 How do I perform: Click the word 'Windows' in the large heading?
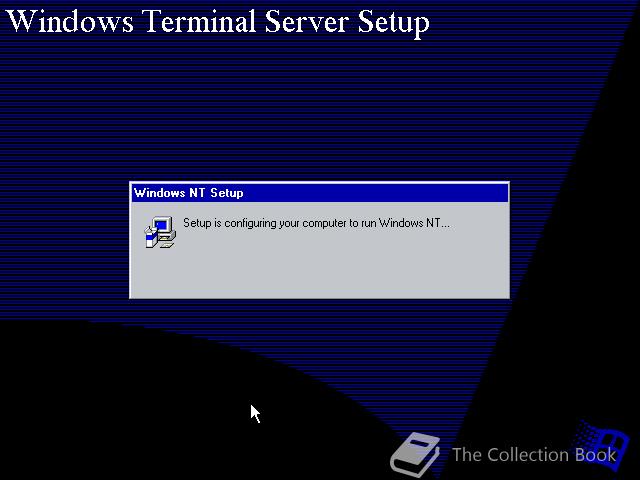coord(70,21)
